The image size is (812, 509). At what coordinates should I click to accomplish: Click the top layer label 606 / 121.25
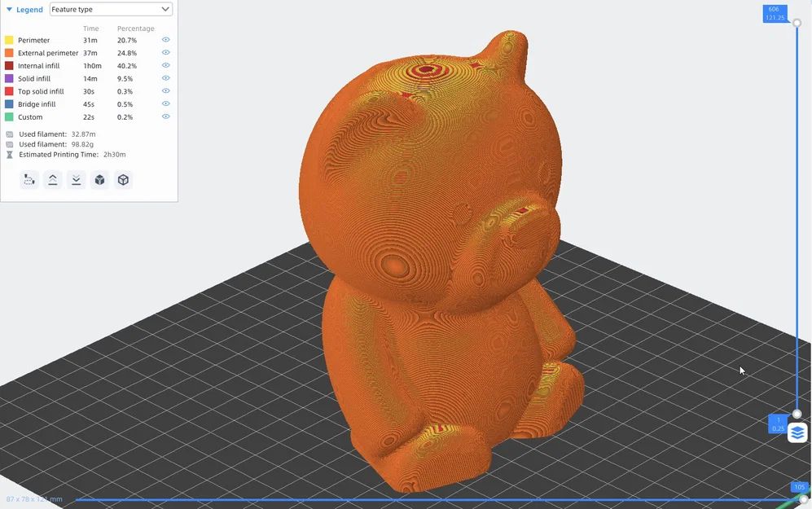(775, 14)
